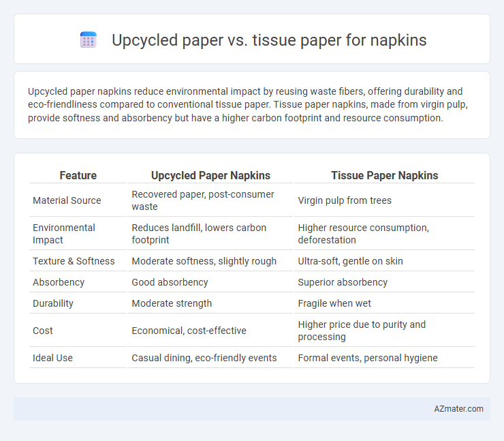Click the 'Economical, cost-effective' cell
Image resolution: width=504 pixels, height=441 pixels.
(x=210, y=331)
